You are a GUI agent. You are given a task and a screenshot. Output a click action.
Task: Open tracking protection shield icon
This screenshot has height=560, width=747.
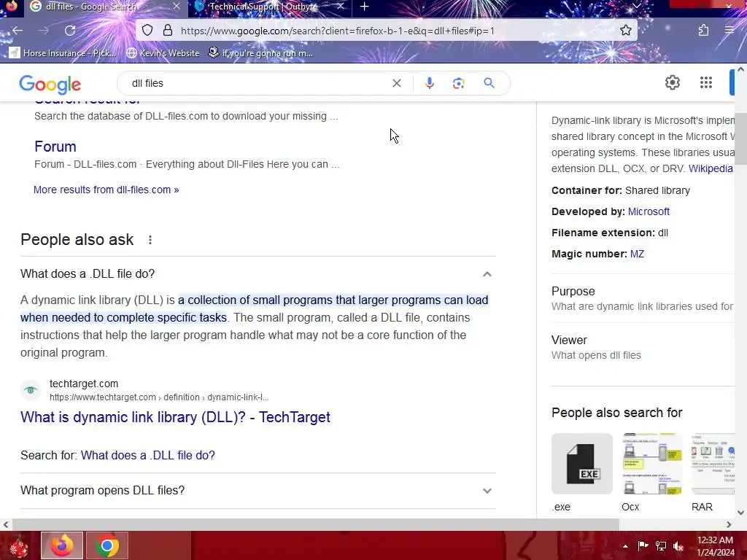pos(147,31)
